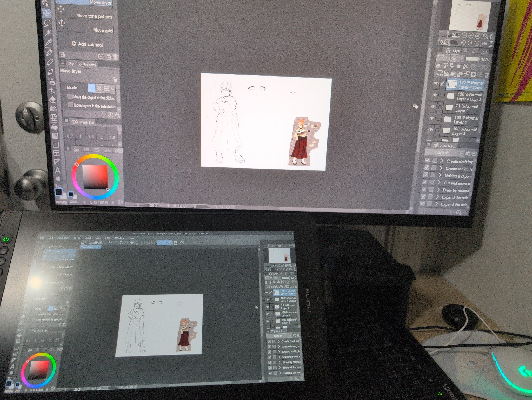Image resolution: width=532 pixels, height=400 pixels.
Task: Click the navigator zoom out icon on upper monitor
Action: 464,35
